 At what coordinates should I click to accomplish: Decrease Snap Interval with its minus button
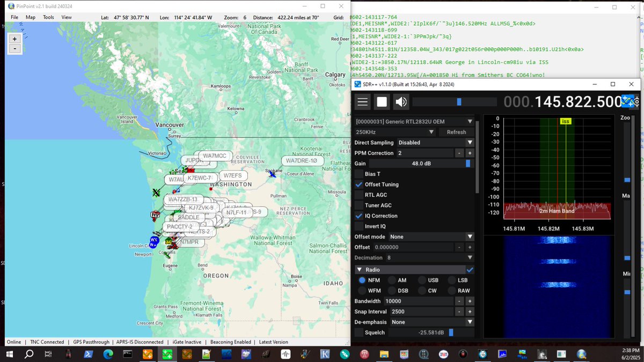(x=459, y=312)
